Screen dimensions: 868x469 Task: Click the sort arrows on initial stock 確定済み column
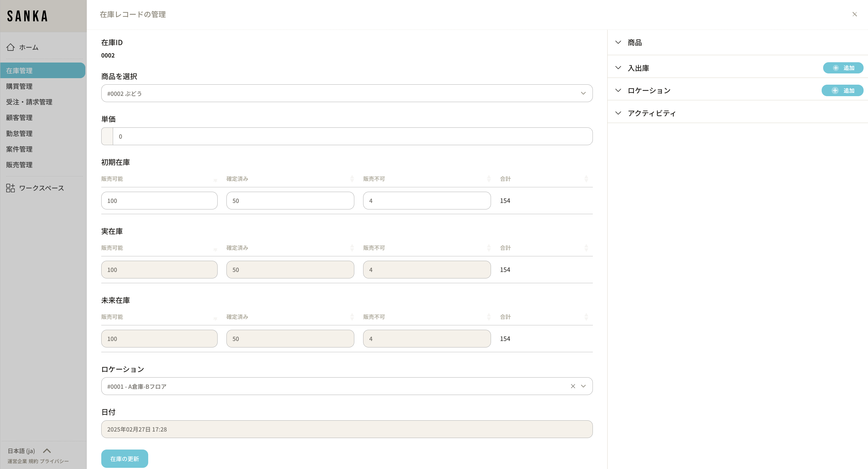(352, 179)
